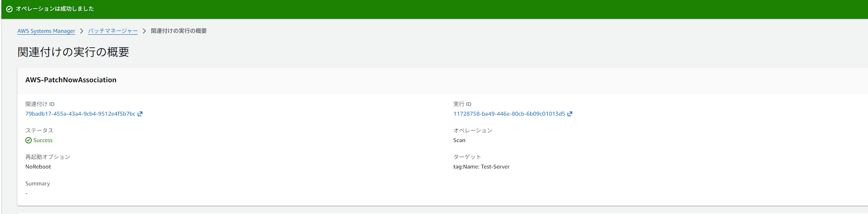This screenshot has height=214, width=868.
Task: Click the Success status text
Action: point(43,140)
